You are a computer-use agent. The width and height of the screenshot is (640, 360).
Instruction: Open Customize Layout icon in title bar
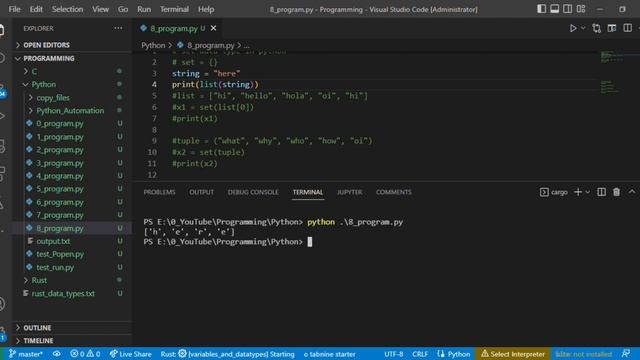click(581, 9)
